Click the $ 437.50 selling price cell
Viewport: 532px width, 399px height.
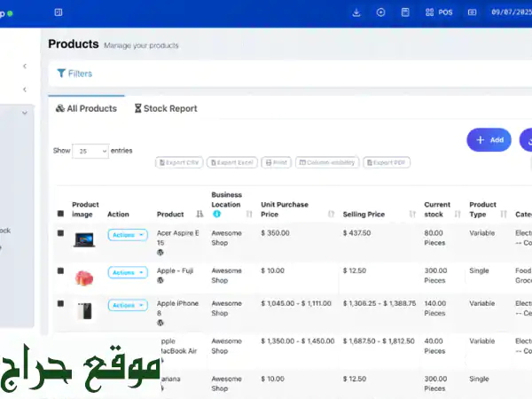click(x=356, y=233)
